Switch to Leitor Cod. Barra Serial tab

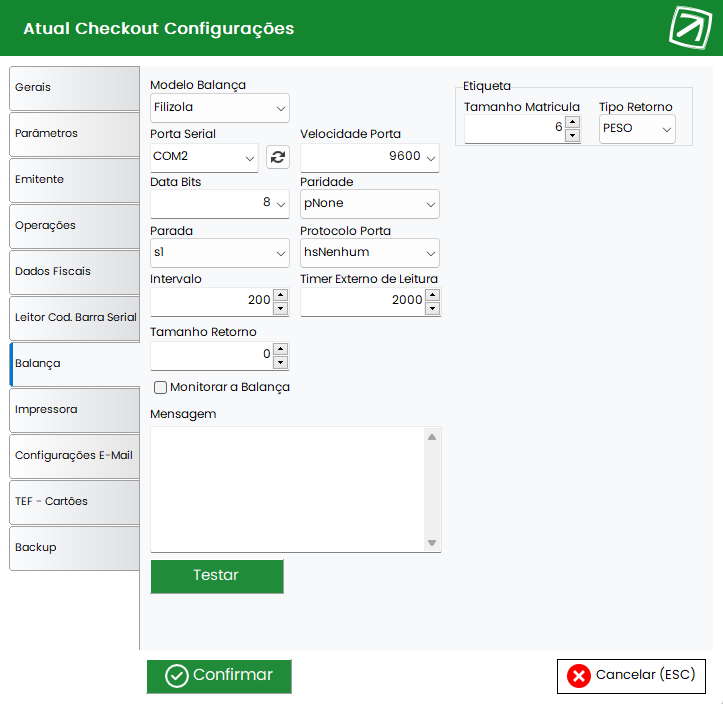(74, 318)
